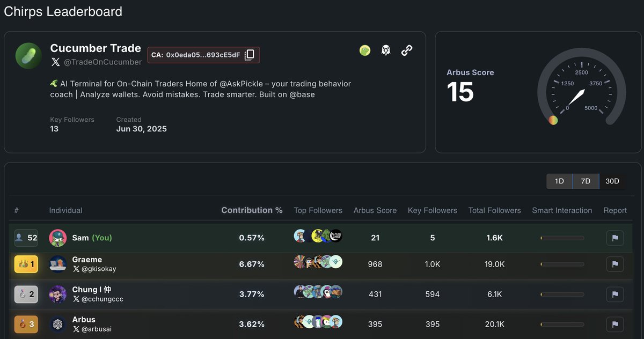Click the CA: 0x0eda05...693cE5dF address box
Screen dimensions: 644x339
point(204,55)
